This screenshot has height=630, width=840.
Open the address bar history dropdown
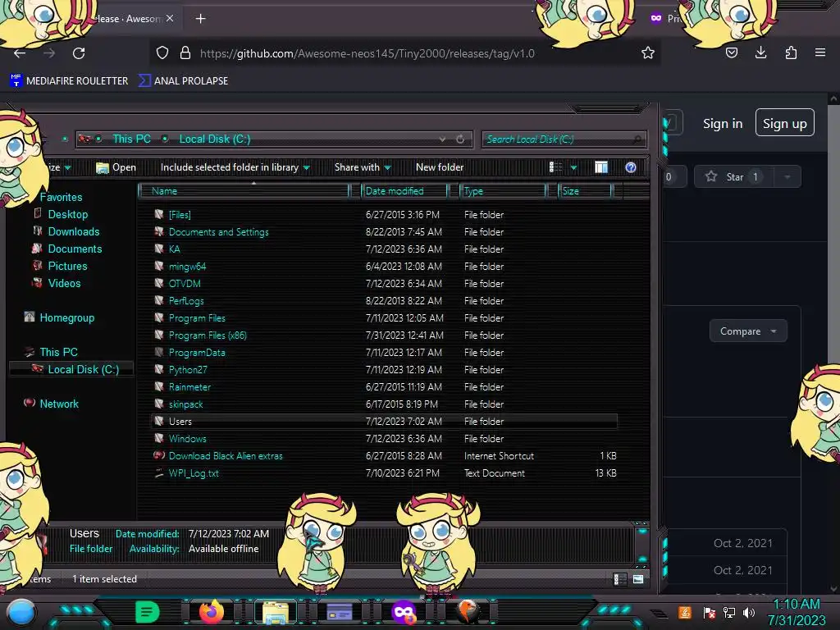[442, 139]
